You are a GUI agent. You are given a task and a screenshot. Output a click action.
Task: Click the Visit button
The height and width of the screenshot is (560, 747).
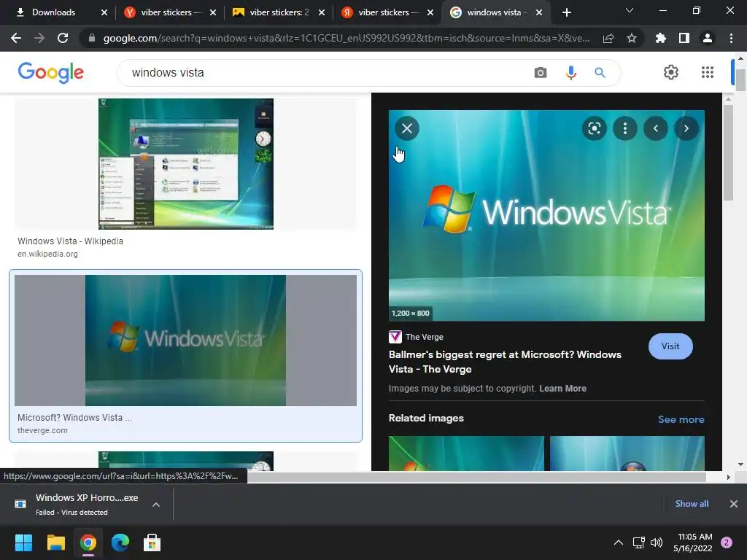click(670, 346)
